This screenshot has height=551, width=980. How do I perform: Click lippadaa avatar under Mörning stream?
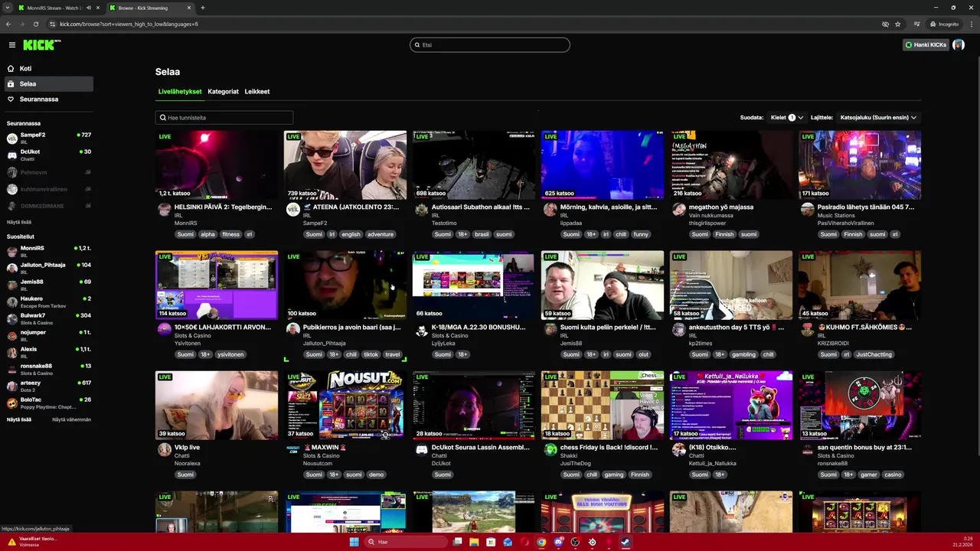pos(550,211)
